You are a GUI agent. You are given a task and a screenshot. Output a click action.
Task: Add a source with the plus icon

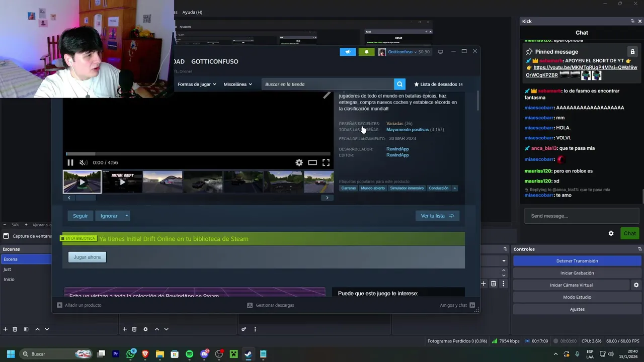[125, 329]
